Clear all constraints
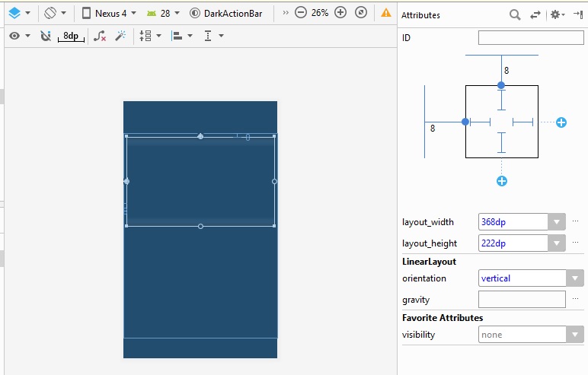This screenshot has height=375, width=588. (x=100, y=36)
